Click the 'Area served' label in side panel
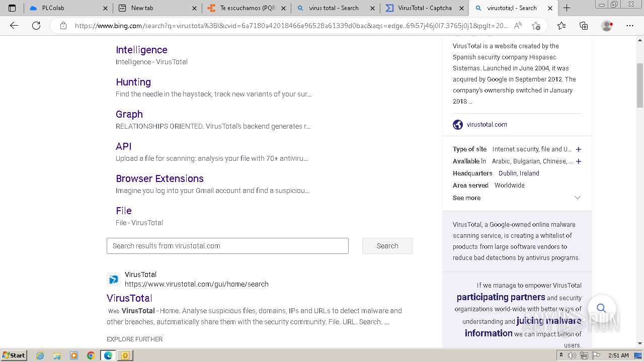The image size is (644, 362). pyautogui.click(x=470, y=186)
